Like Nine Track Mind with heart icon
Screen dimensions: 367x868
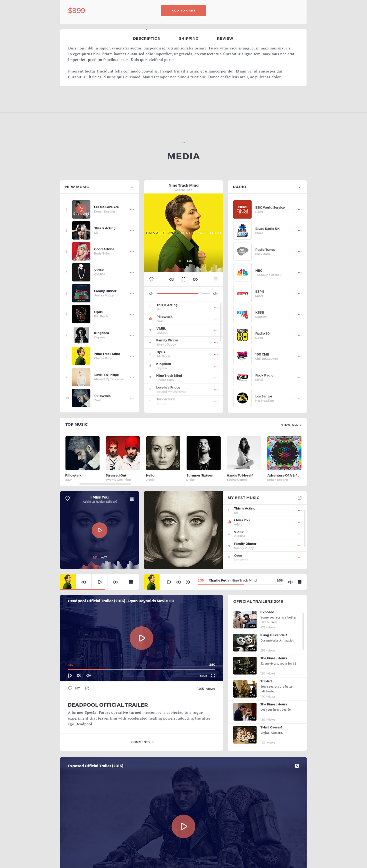(152, 279)
